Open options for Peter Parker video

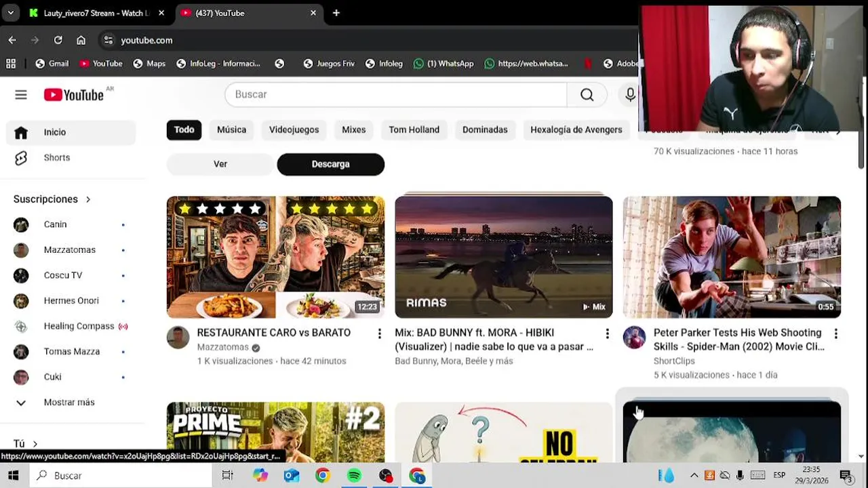(835, 333)
